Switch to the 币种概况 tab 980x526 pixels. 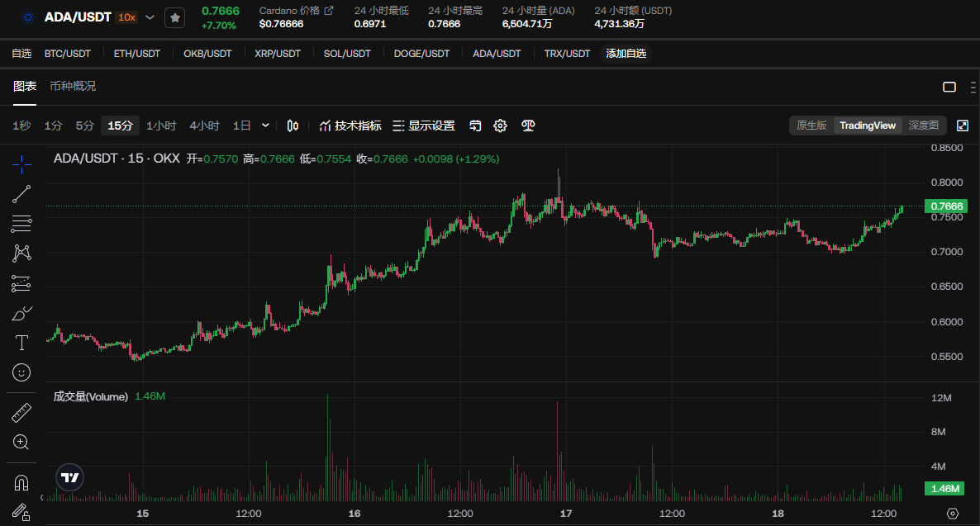73,86
